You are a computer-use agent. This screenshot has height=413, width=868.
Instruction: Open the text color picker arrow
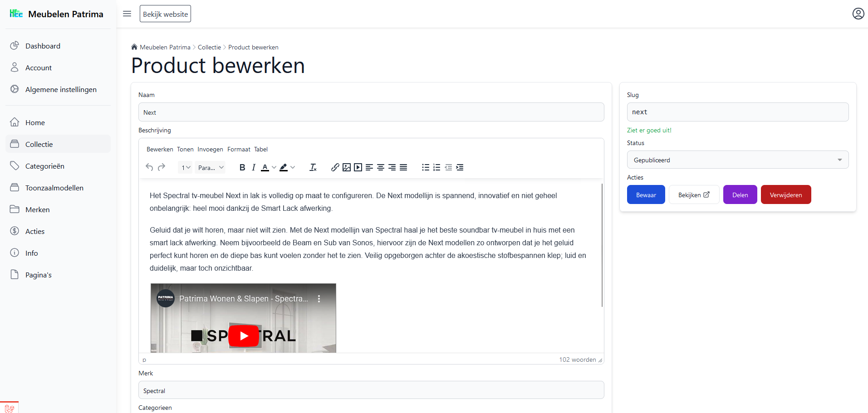[274, 168]
